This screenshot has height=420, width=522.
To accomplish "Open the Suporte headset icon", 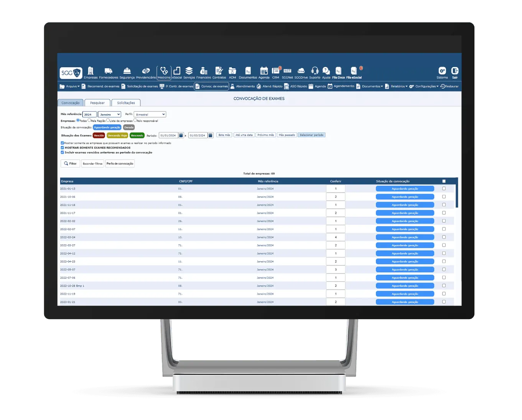I will coord(315,72).
